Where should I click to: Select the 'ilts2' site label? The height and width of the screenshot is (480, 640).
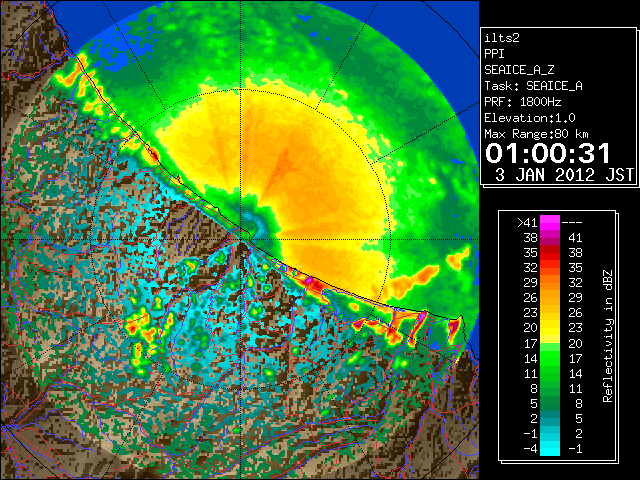coord(502,38)
